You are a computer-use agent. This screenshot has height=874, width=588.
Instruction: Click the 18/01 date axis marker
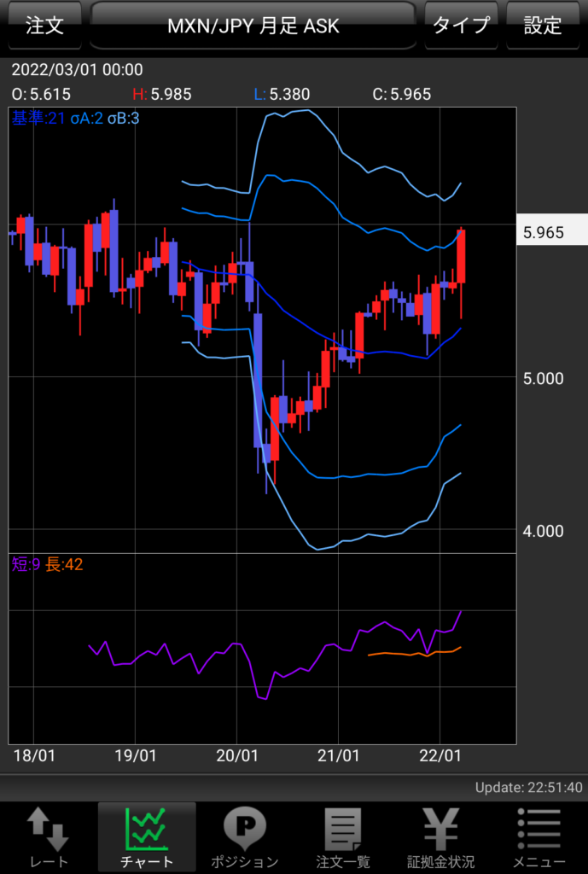tap(33, 756)
